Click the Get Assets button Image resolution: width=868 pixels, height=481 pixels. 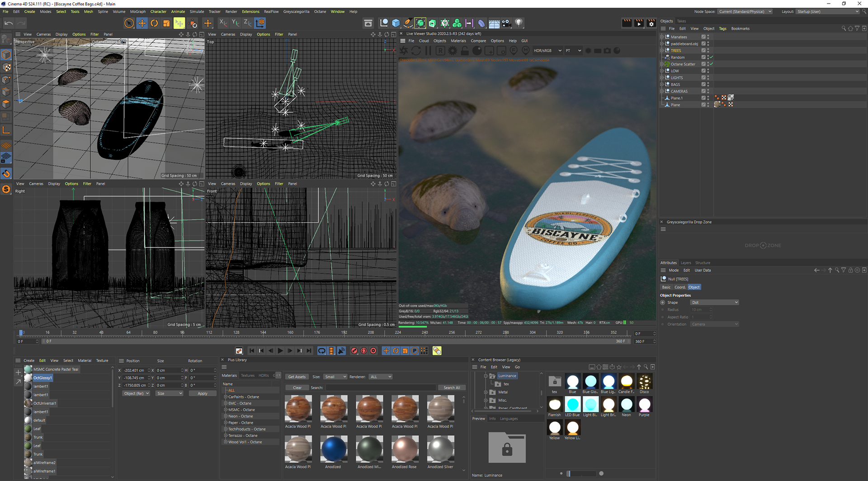point(297,376)
